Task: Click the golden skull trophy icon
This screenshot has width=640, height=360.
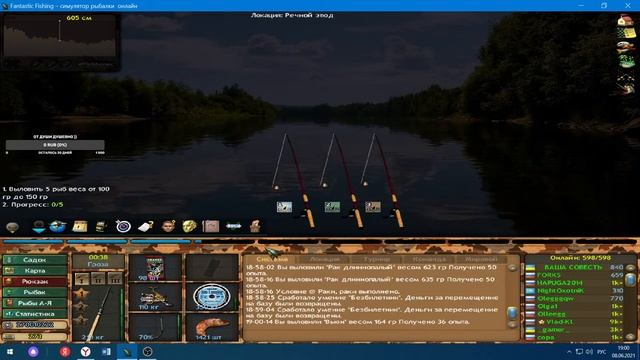Action: 189,226
